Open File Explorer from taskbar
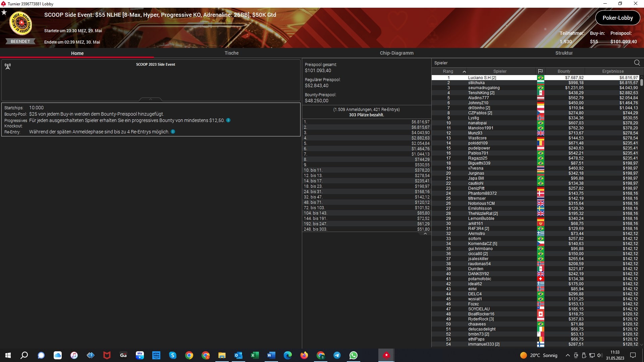 (222, 355)
